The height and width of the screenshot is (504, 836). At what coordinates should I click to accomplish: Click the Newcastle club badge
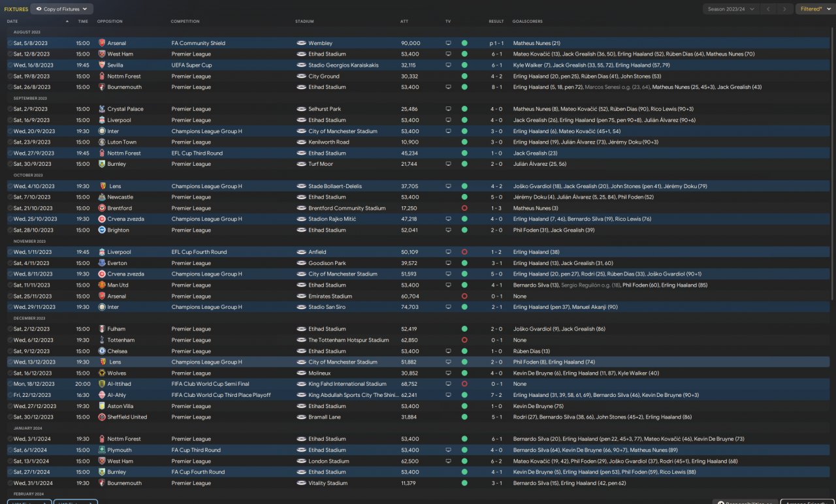click(x=101, y=197)
